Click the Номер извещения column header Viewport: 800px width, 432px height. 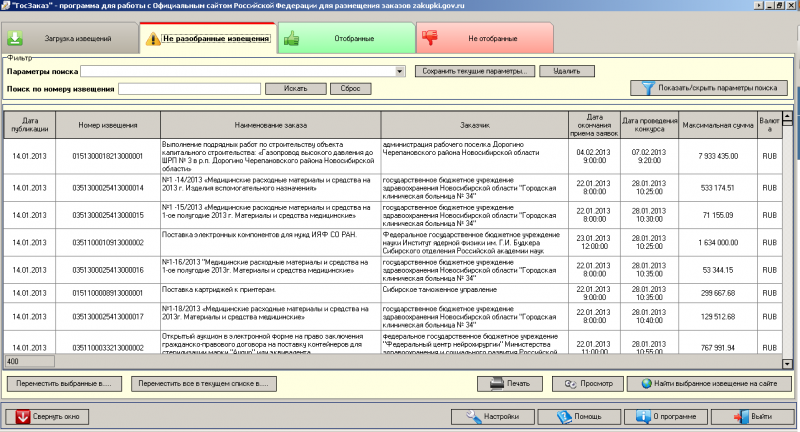[108, 125]
